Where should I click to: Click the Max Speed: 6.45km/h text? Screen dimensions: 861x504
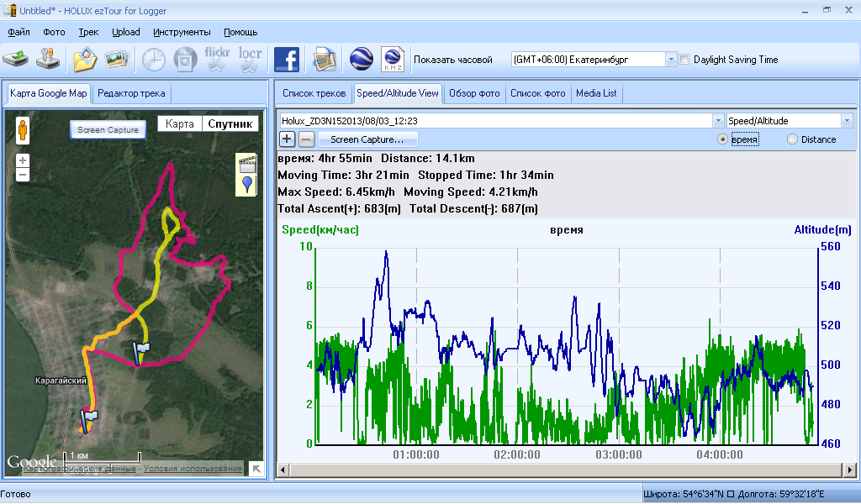pos(336,192)
